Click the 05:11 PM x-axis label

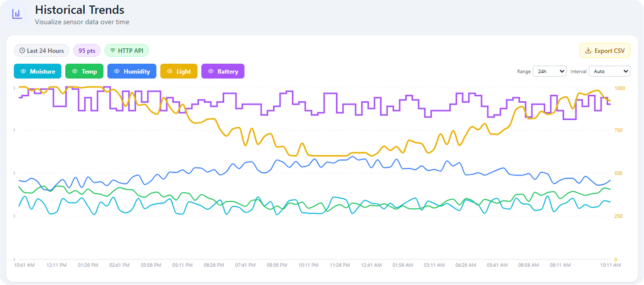point(182,265)
